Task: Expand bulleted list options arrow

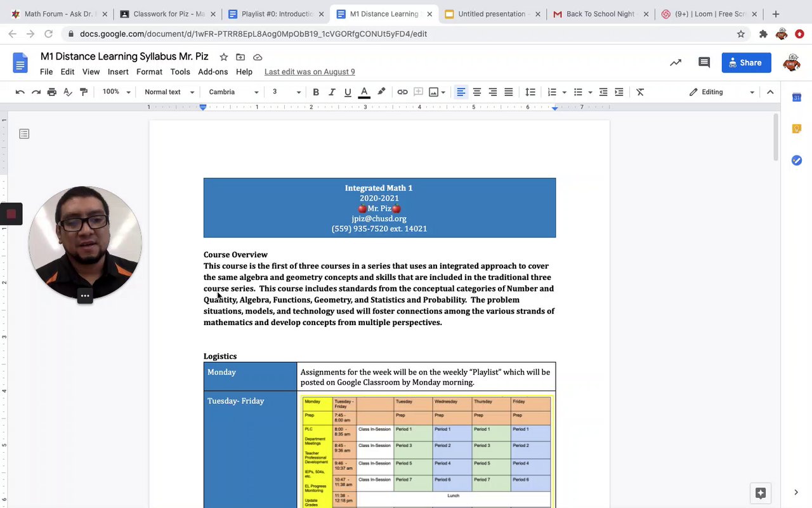Action: click(x=590, y=92)
